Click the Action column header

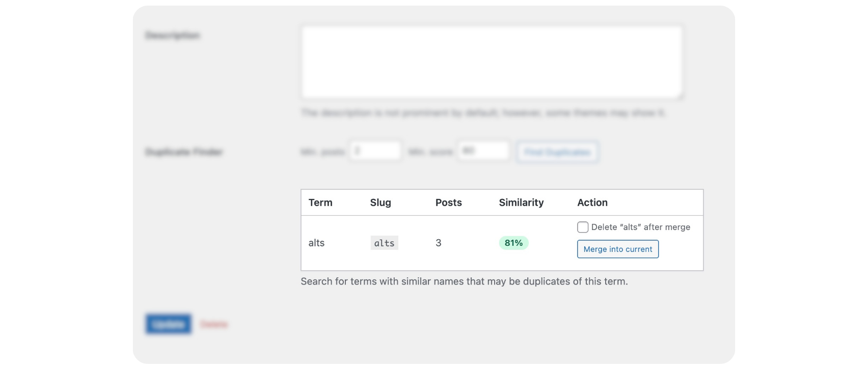(x=592, y=203)
